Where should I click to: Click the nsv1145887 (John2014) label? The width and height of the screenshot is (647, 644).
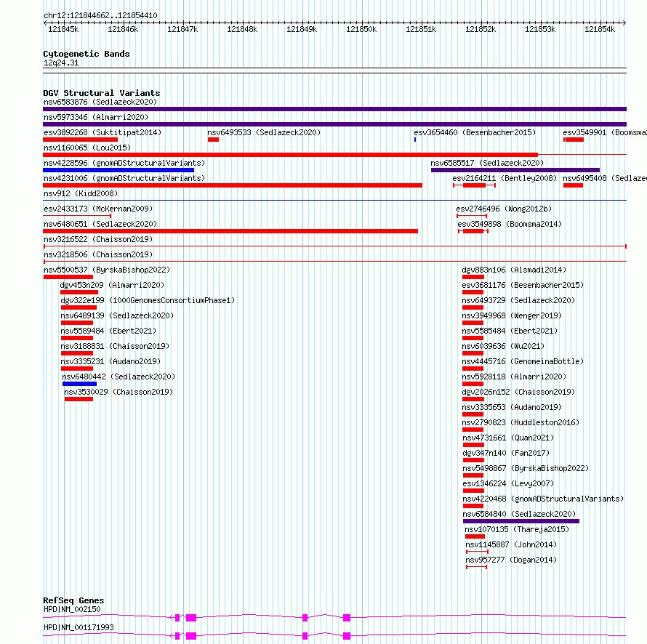[x=511, y=544]
